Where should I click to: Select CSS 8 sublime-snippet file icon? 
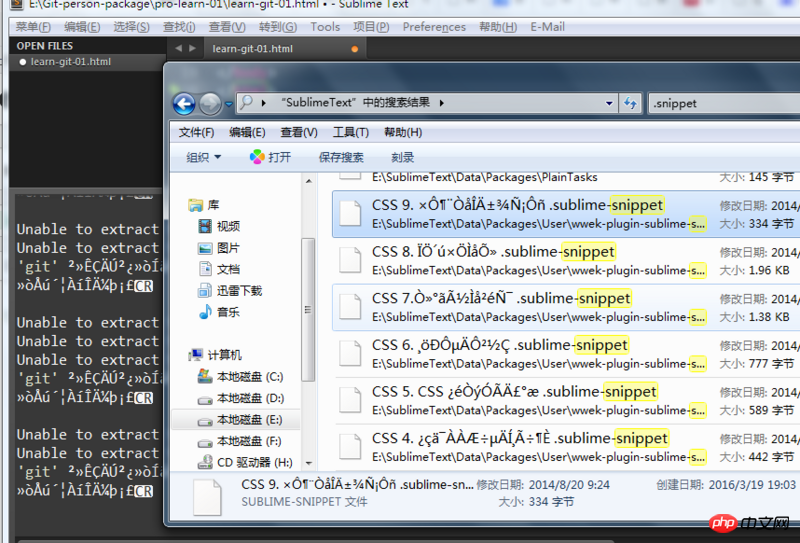[351, 260]
